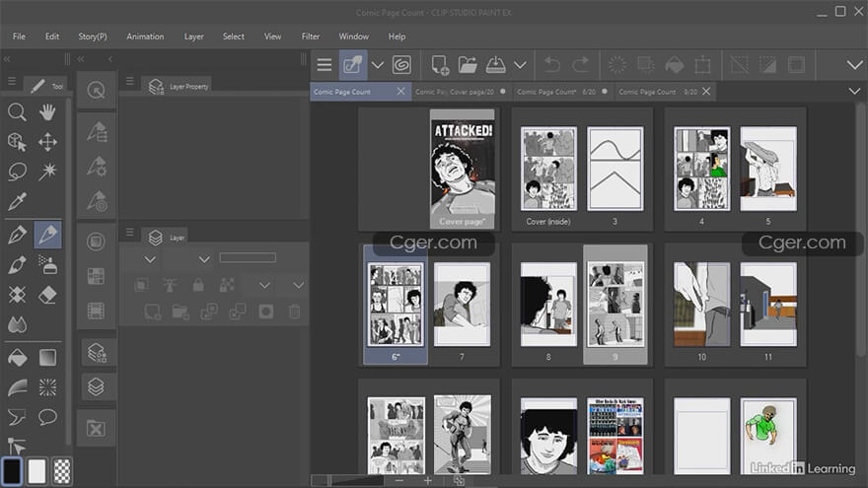Toggle the lock layer icon in Layer panel
Image resolution: width=868 pixels, height=488 pixels.
point(197,285)
